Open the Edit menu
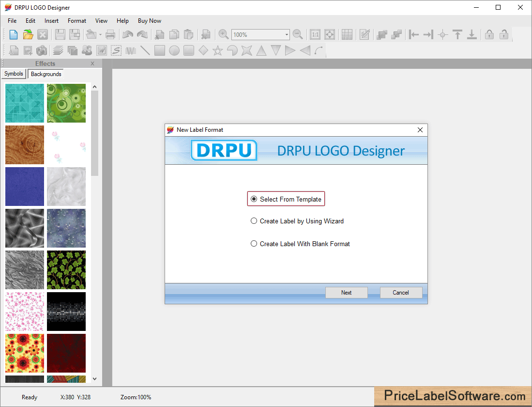Image resolution: width=532 pixels, height=407 pixels. [x=30, y=21]
